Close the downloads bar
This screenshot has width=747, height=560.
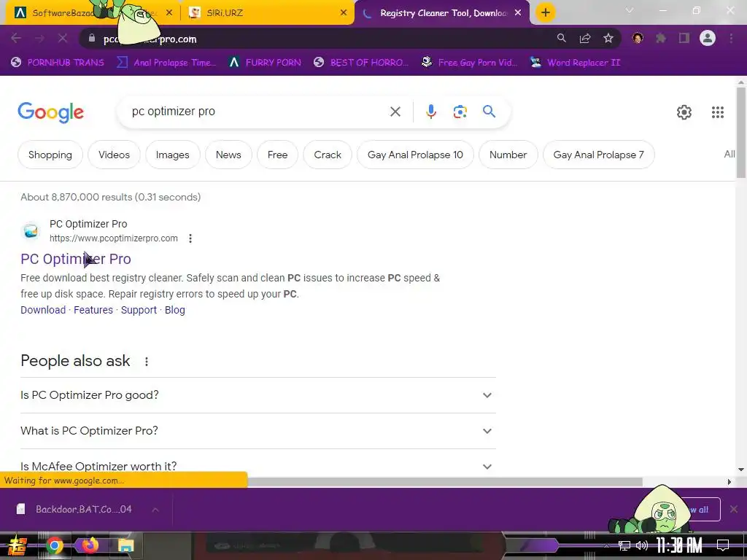click(734, 510)
